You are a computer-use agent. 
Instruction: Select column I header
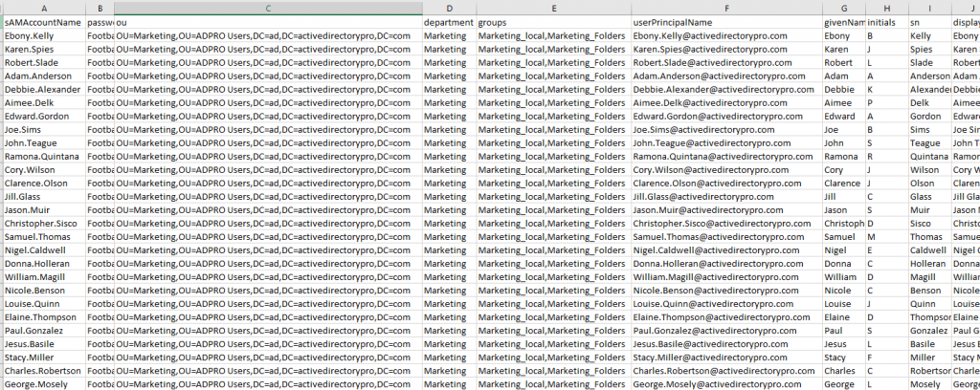[x=930, y=8]
